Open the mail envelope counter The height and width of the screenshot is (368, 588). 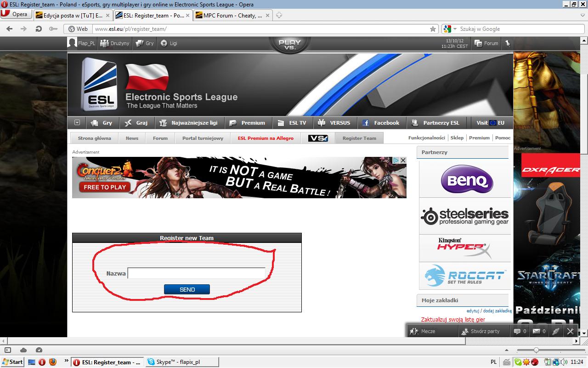coord(539,331)
